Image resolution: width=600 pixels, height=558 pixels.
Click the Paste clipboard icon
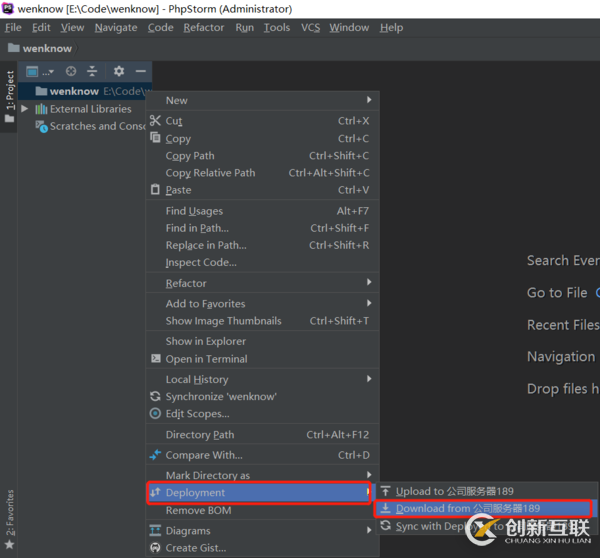(155, 189)
